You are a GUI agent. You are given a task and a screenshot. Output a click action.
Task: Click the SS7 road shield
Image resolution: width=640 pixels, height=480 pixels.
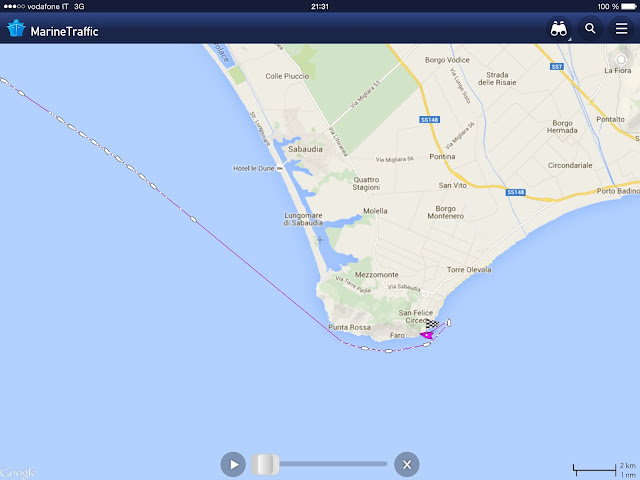557,67
